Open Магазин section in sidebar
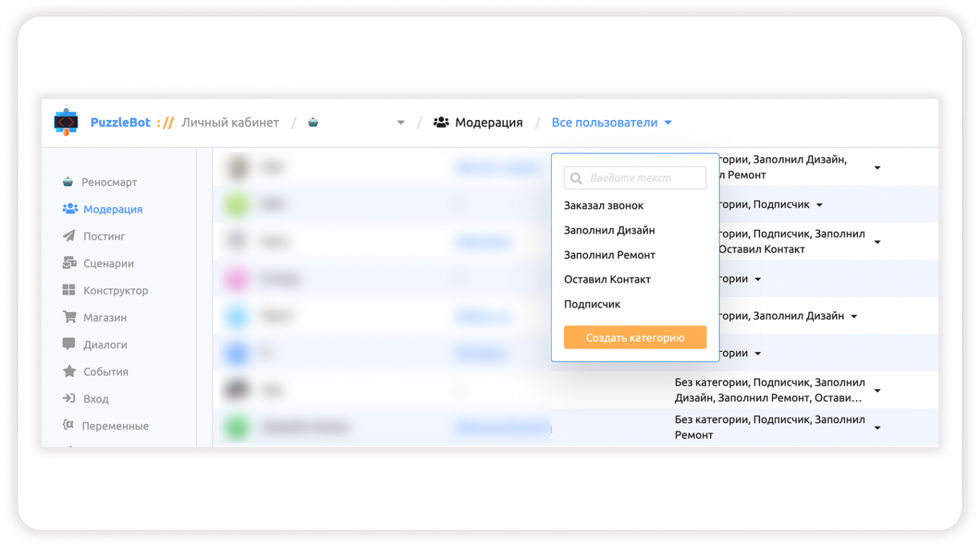The width and height of the screenshot is (980, 546). [105, 318]
